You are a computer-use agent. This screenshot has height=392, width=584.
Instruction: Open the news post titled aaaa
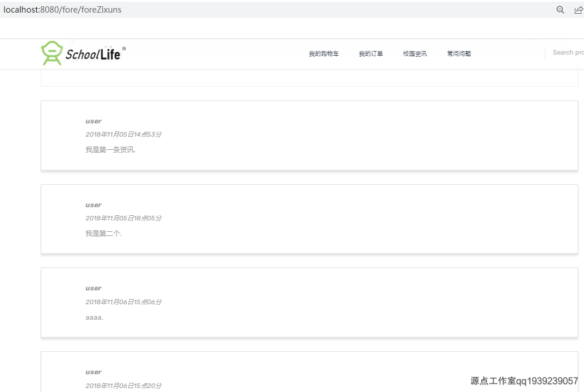pos(95,317)
